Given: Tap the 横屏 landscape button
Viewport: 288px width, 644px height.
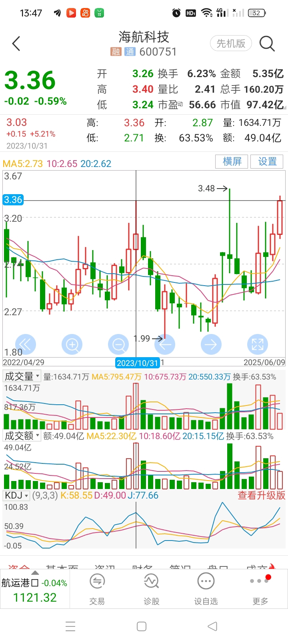Looking at the screenshot, I should [x=232, y=161].
